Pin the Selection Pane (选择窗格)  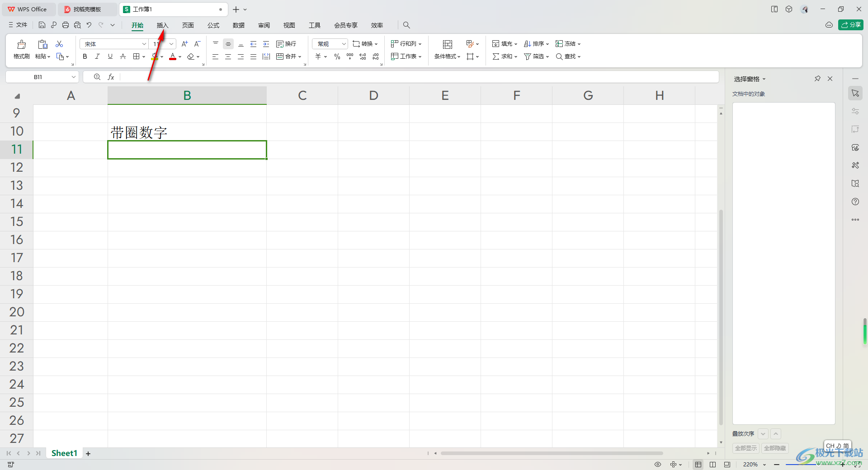tap(817, 79)
